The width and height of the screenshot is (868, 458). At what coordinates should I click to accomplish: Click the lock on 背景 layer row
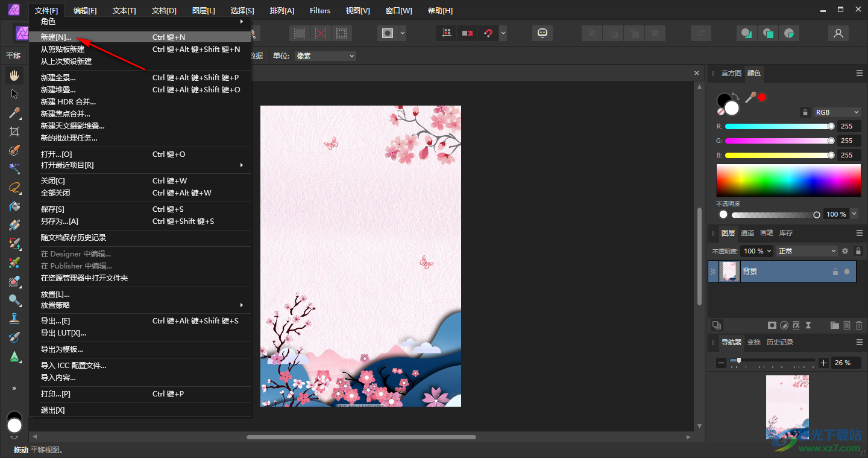tap(835, 272)
